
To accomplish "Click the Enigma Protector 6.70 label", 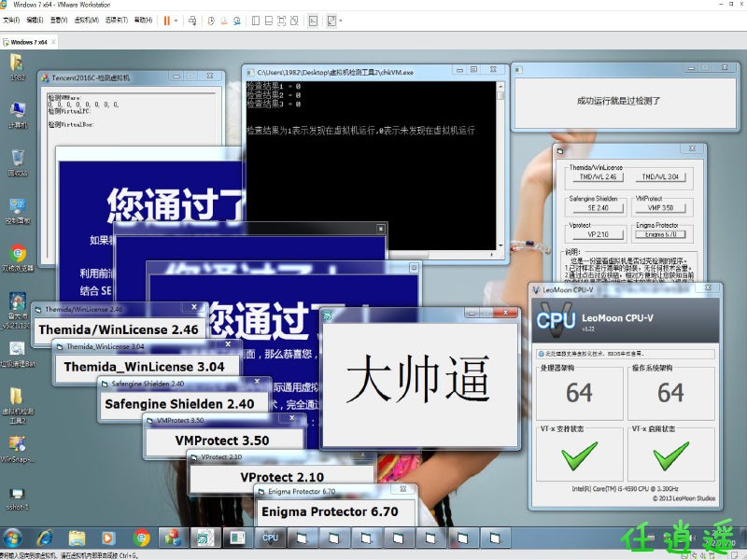I will (x=330, y=511).
